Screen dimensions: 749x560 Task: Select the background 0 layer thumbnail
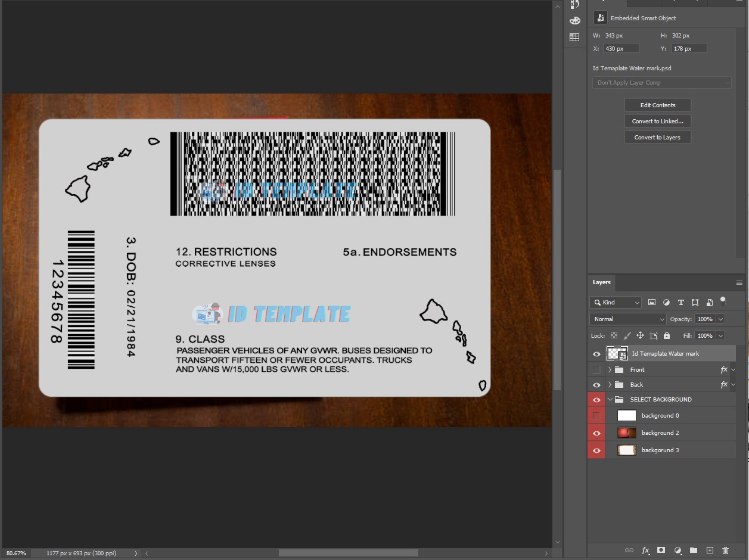pyautogui.click(x=627, y=416)
